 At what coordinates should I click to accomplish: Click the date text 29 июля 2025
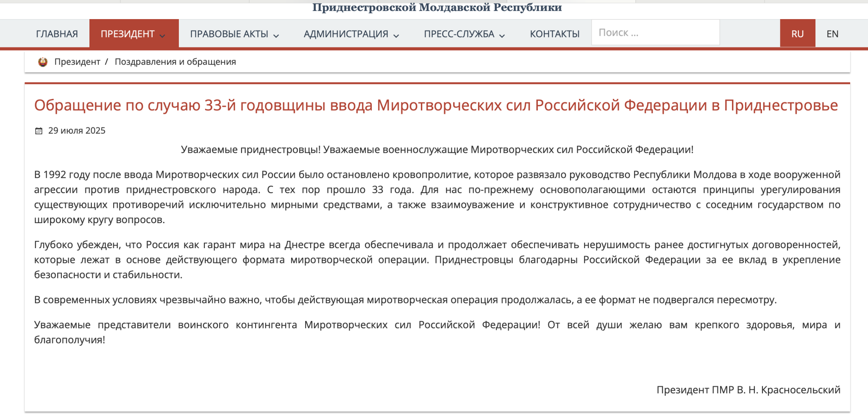(77, 131)
